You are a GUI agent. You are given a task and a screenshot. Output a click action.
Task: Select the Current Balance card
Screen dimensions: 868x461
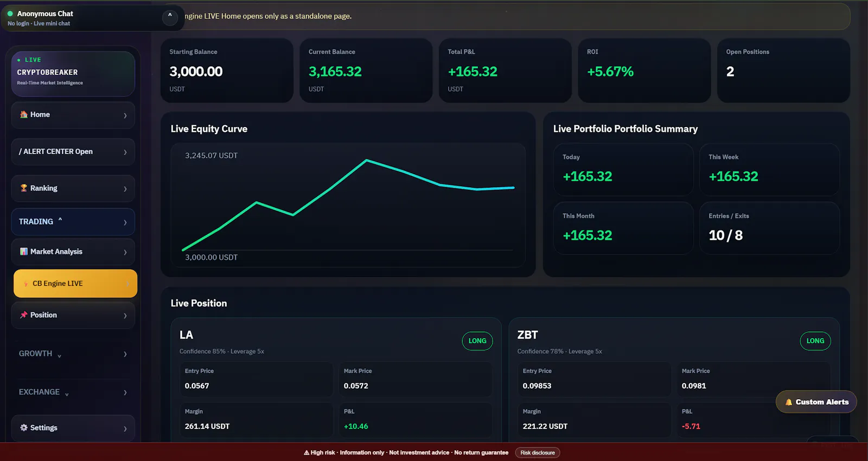point(366,71)
